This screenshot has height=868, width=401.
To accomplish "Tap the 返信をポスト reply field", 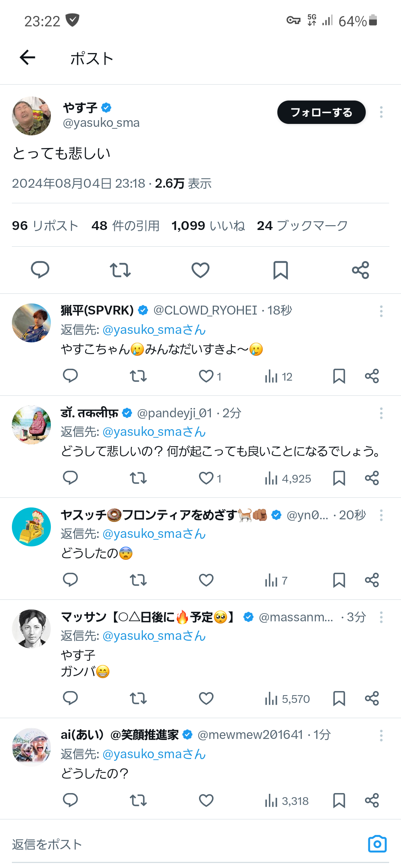I will [186, 844].
